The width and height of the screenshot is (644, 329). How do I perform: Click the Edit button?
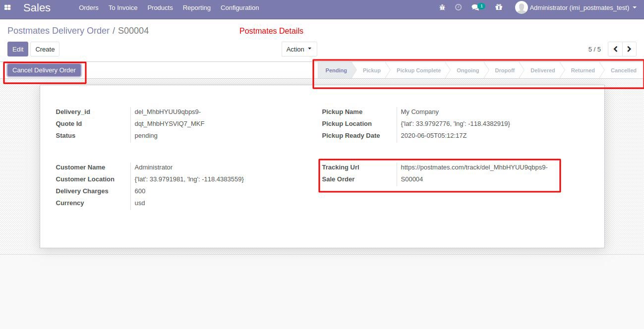pos(18,49)
